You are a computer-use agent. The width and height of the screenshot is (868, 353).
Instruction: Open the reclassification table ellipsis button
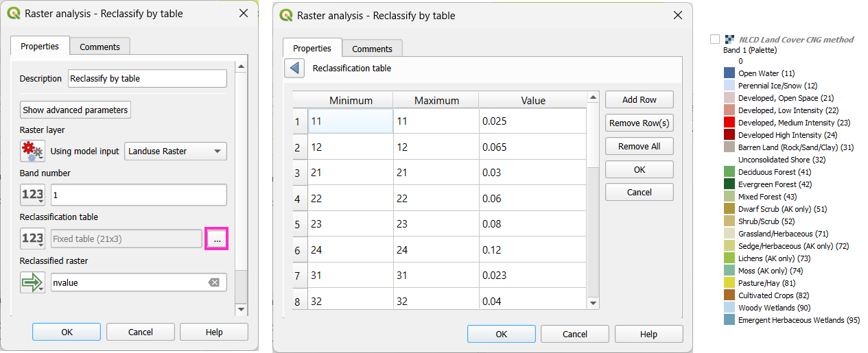[217, 239]
